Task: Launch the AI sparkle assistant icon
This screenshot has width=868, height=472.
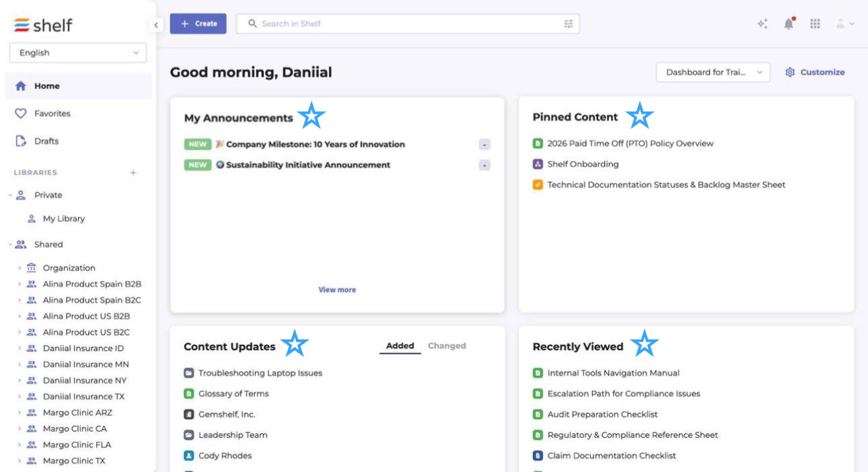Action: click(x=762, y=24)
